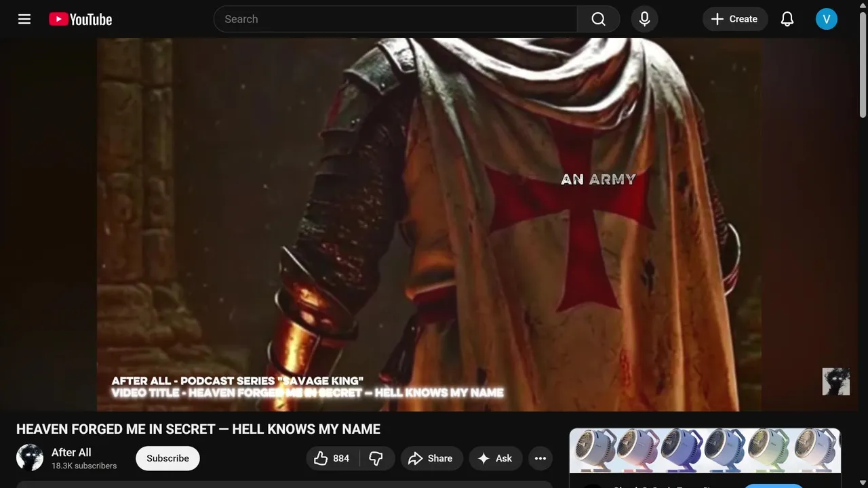This screenshot has width=868, height=488.
Task: Open notifications bell
Action: tap(787, 19)
